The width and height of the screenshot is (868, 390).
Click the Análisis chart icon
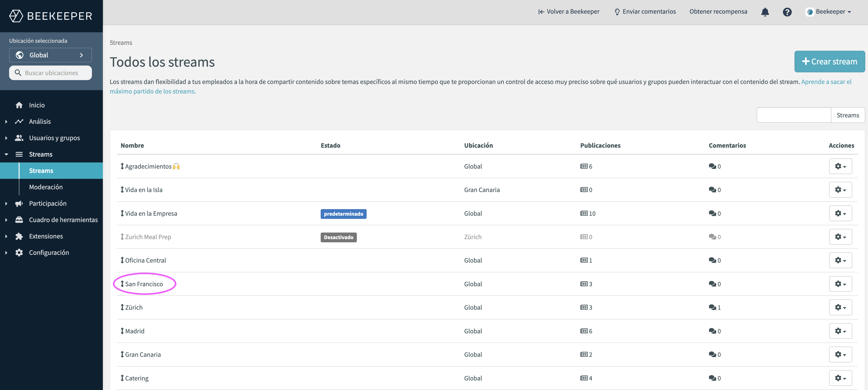point(19,122)
